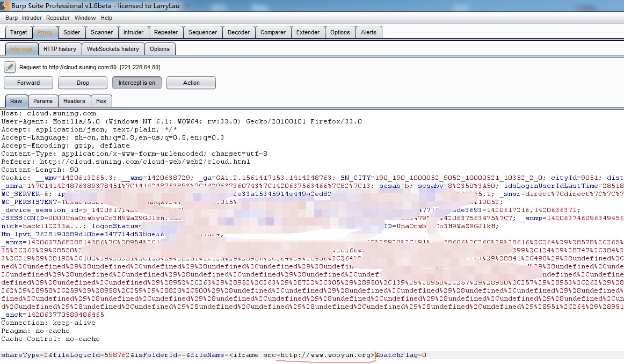Switch to the Comparer tab
Image resolution: width=624 pixels, height=364 pixels.
273,32
